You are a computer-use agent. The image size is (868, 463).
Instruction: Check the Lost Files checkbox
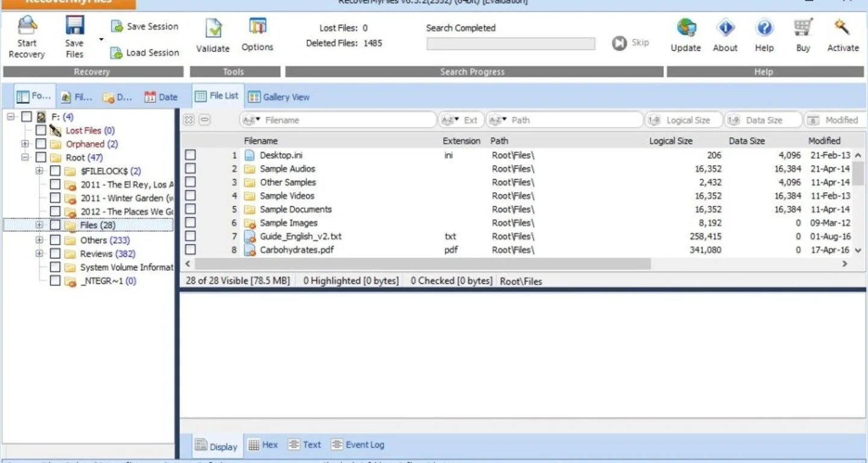pyautogui.click(x=40, y=130)
